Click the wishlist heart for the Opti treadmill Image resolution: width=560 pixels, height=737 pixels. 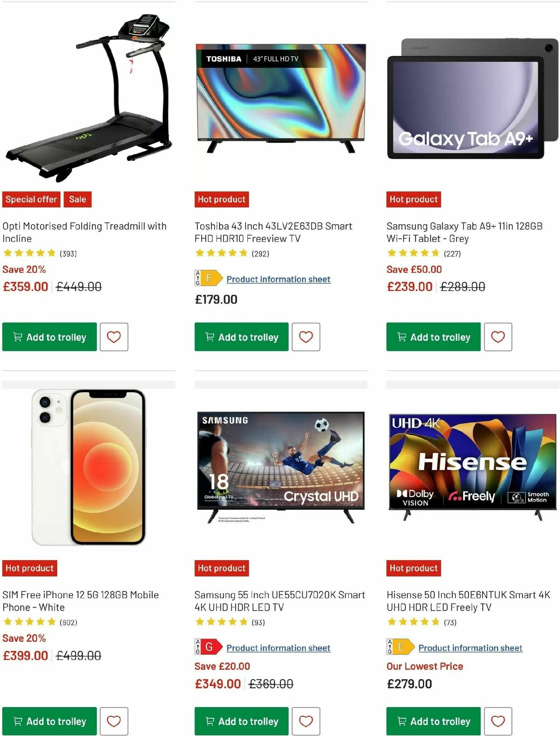click(x=114, y=337)
